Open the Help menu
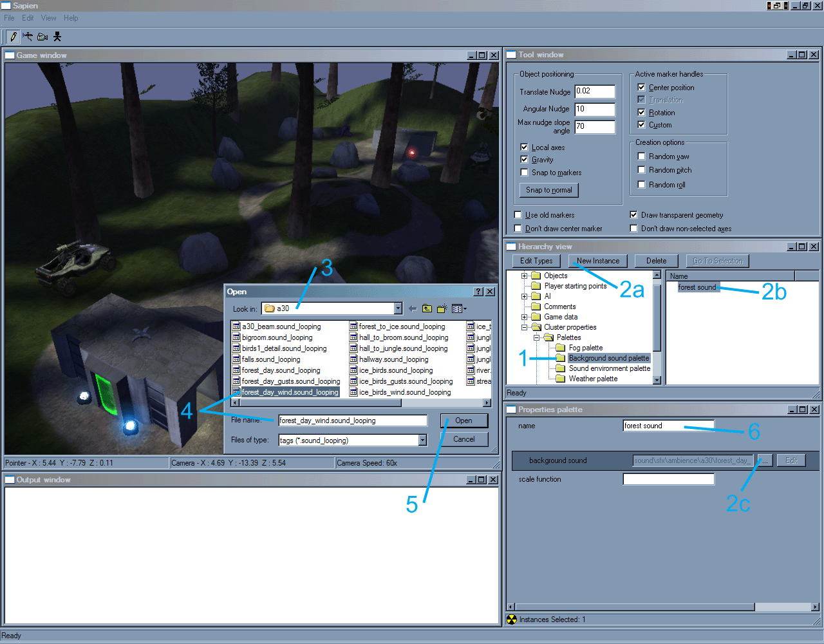Viewport: 824px width, 644px height. [71, 18]
